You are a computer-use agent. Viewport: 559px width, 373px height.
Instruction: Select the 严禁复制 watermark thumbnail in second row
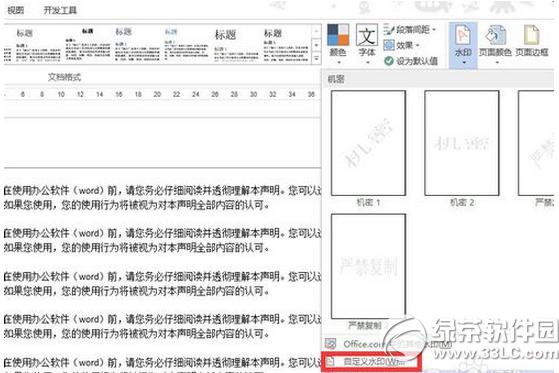[368, 266]
